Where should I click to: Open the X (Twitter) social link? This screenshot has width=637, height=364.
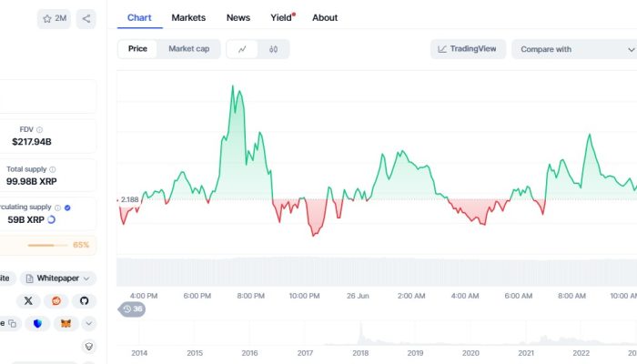point(29,300)
